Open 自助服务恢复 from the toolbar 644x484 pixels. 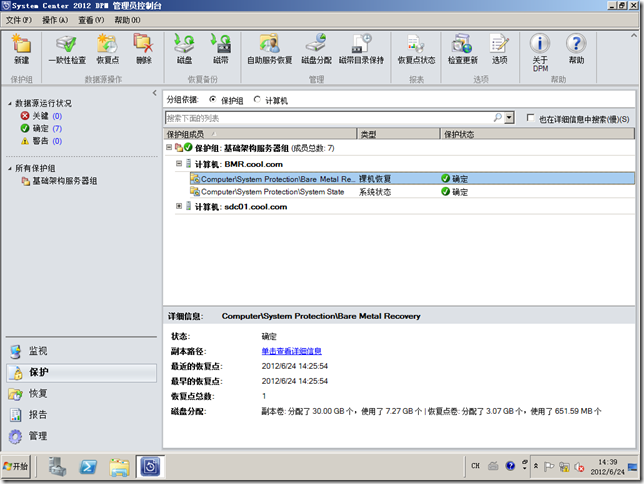[269, 49]
